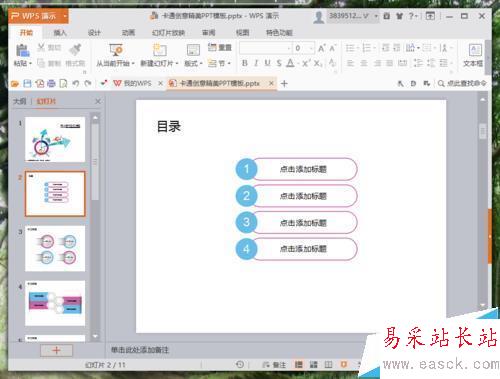Click the Reset slide button

219,47
